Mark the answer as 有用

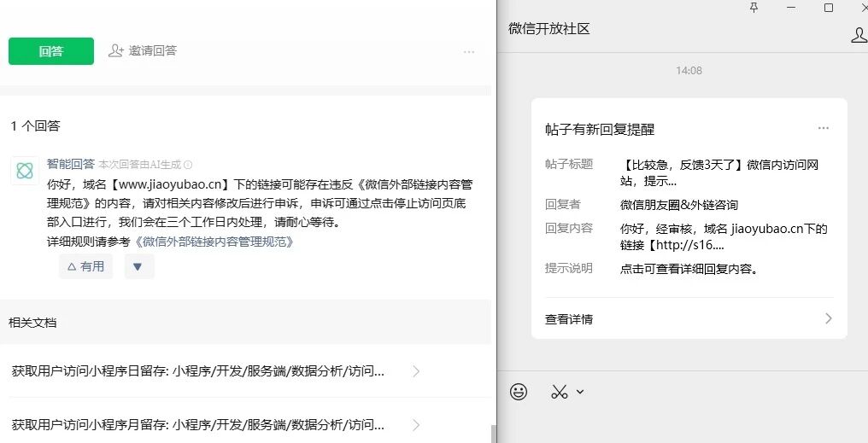click(x=85, y=266)
